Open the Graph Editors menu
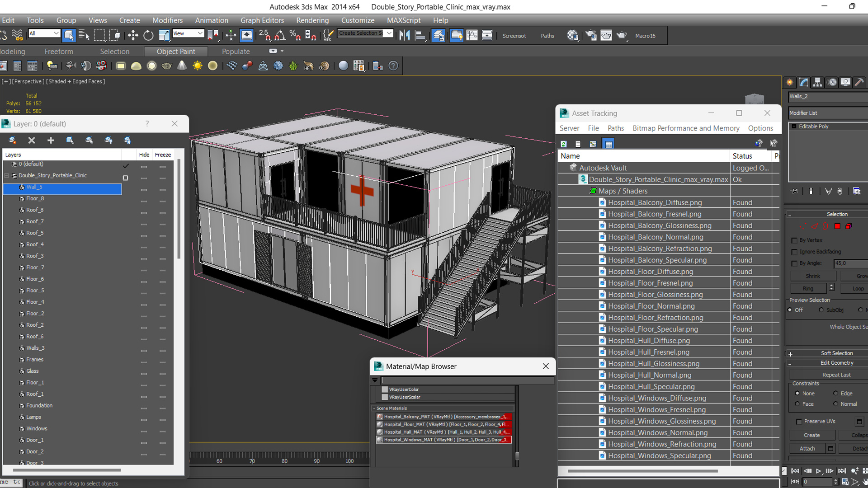Screen dimensions: 868x488 pyautogui.click(x=262, y=20)
